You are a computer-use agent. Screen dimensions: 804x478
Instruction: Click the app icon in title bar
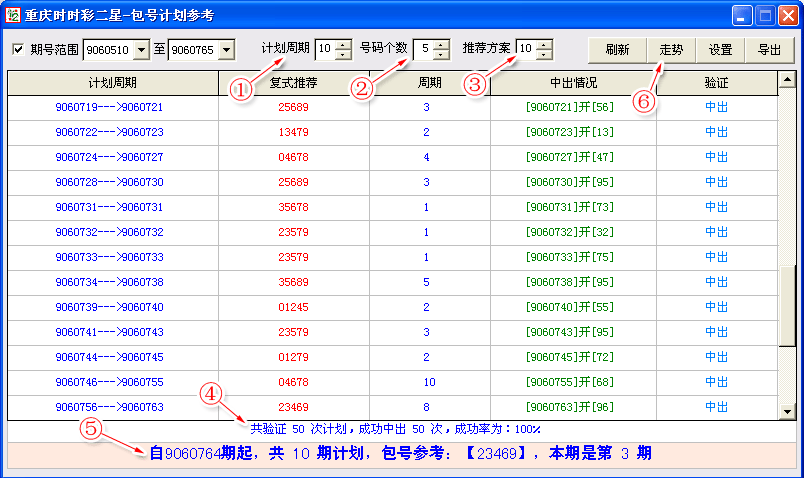coord(13,15)
